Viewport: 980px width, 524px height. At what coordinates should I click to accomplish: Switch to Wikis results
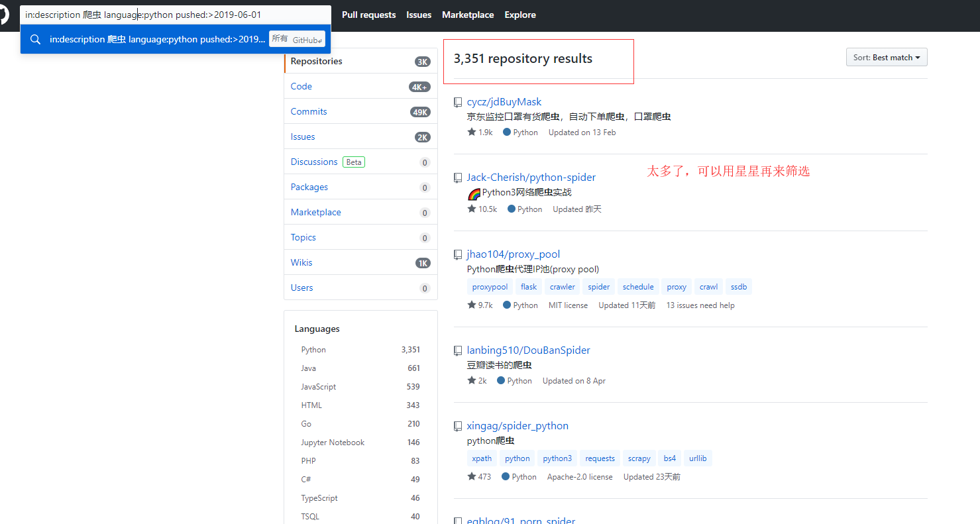[360, 262]
